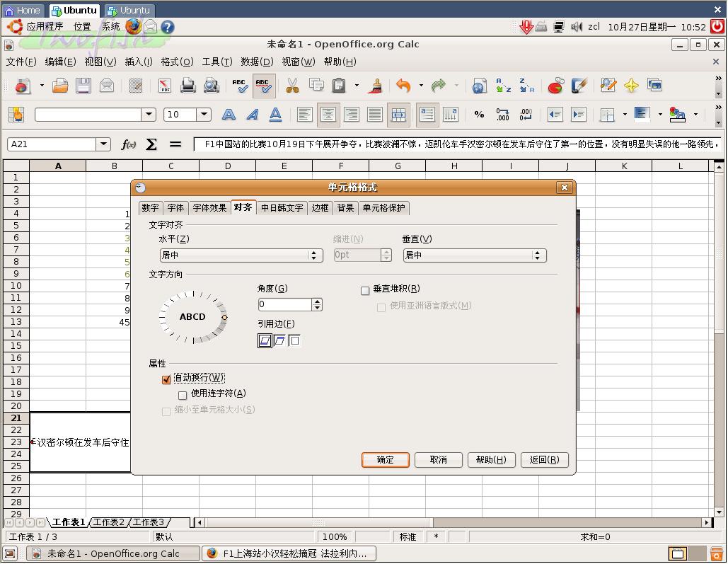Select the first 引用边 reference edge button
Viewport: 728px width, 564px height.
265,340
